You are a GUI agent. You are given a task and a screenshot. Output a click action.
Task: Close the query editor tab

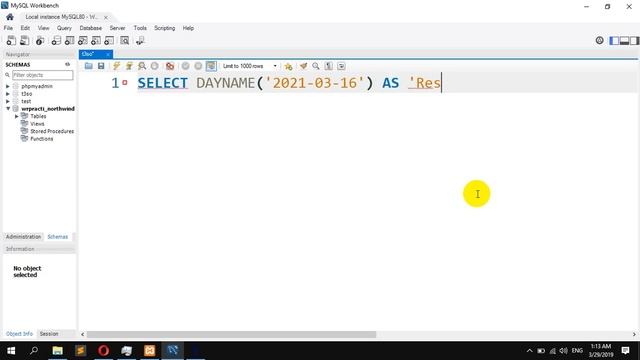(108, 54)
